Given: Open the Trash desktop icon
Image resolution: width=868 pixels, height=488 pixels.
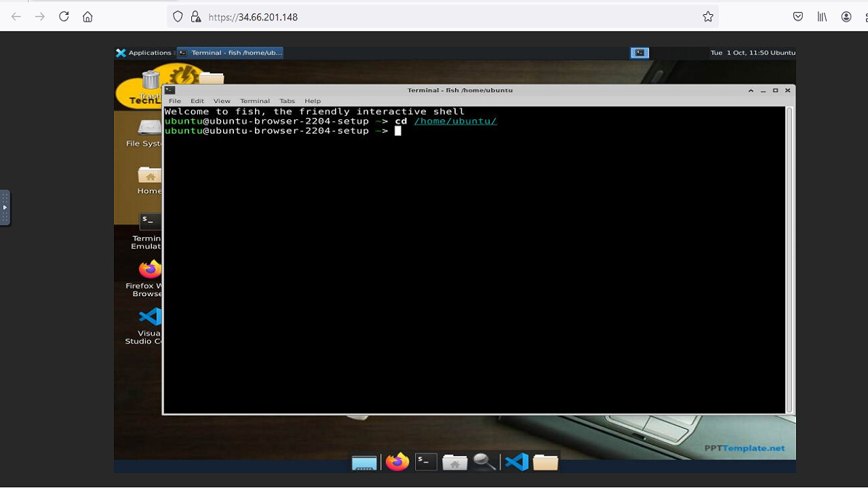Looking at the screenshot, I should [151, 81].
